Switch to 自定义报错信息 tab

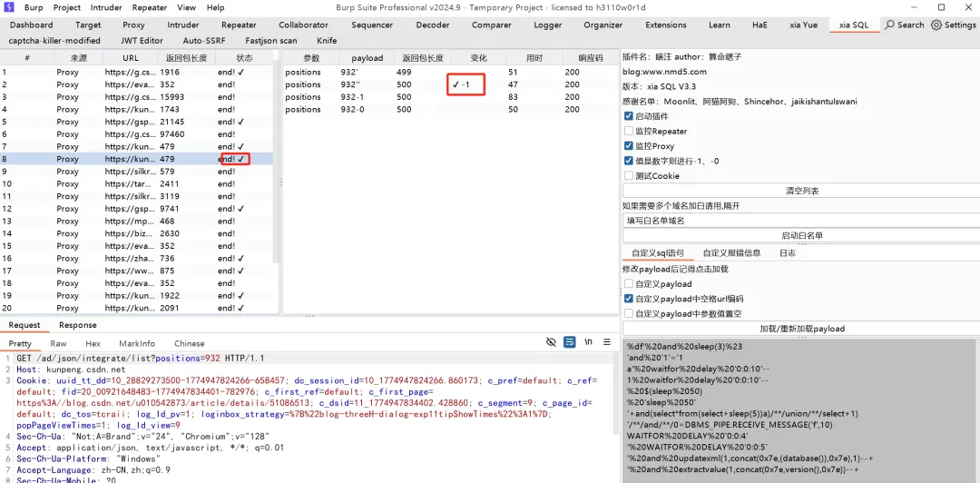point(731,253)
